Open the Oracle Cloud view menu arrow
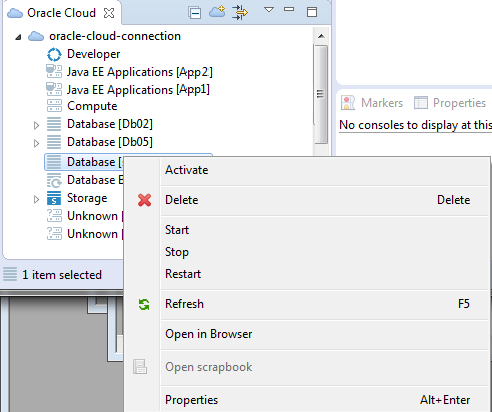 pos(269,10)
